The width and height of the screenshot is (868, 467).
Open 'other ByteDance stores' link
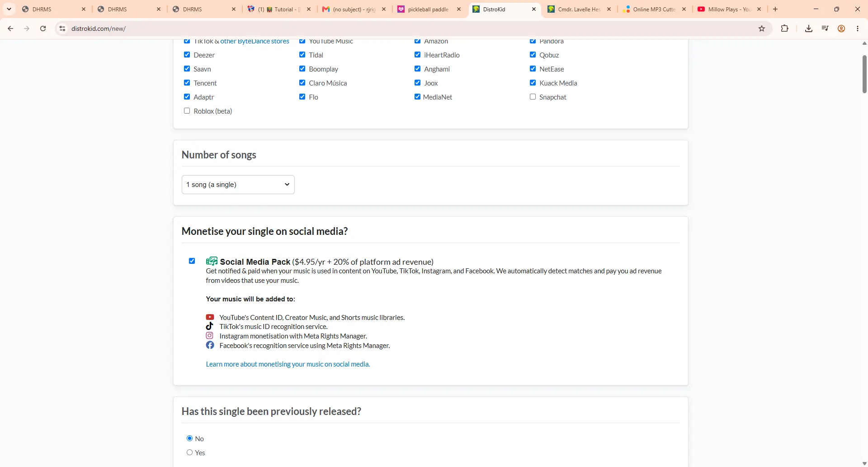255,41
